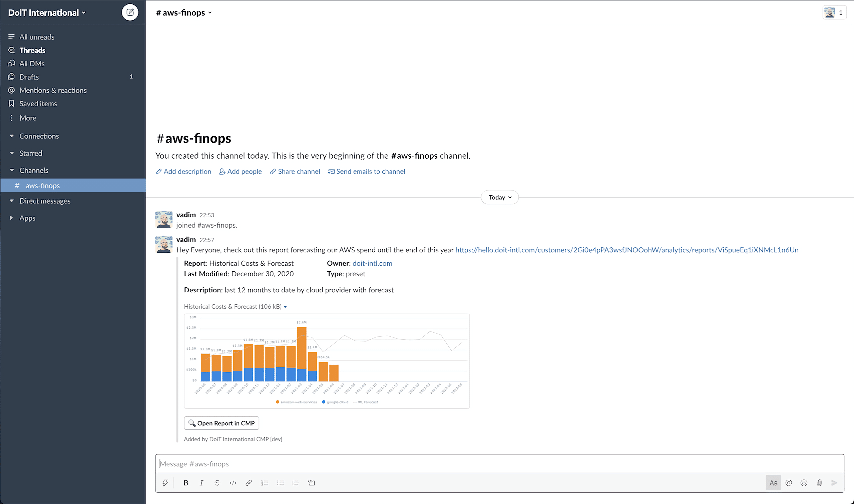Expand the Apps sidebar section
This screenshot has height=504, width=854.
pyautogui.click(x=27, y=218)
